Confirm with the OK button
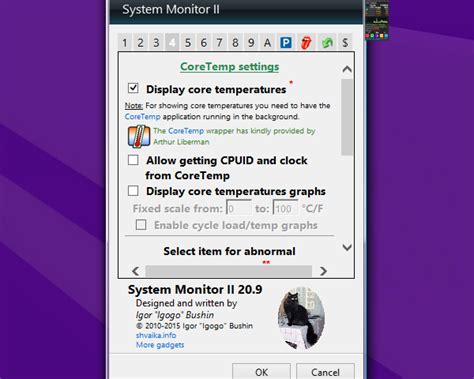This screenshot has height=379, width=474. pos(261,372)
